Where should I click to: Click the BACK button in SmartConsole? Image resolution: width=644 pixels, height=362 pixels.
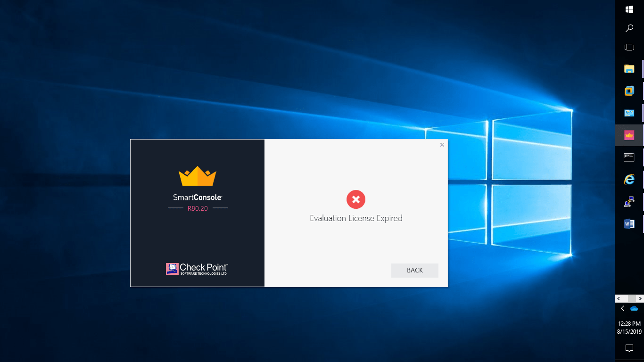tap(414, 270)
